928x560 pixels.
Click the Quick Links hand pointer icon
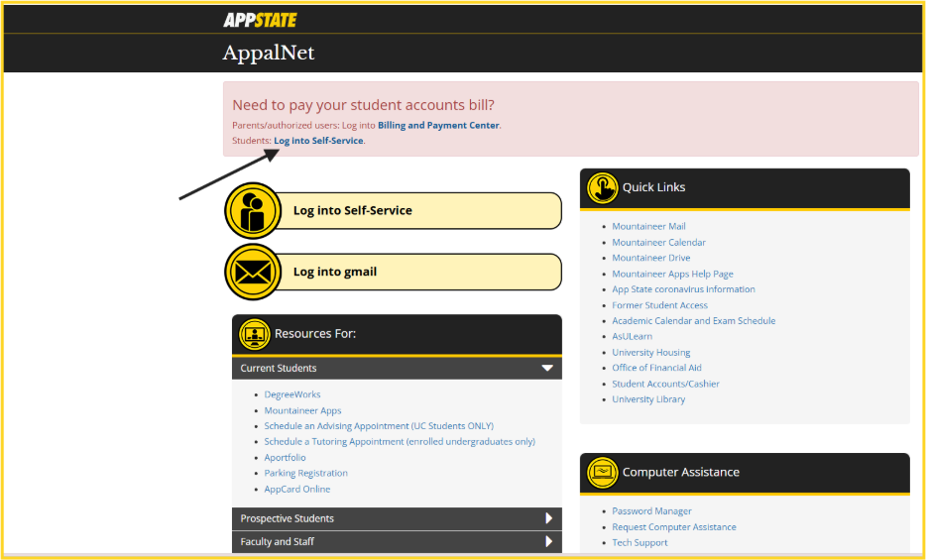(602, 187)
